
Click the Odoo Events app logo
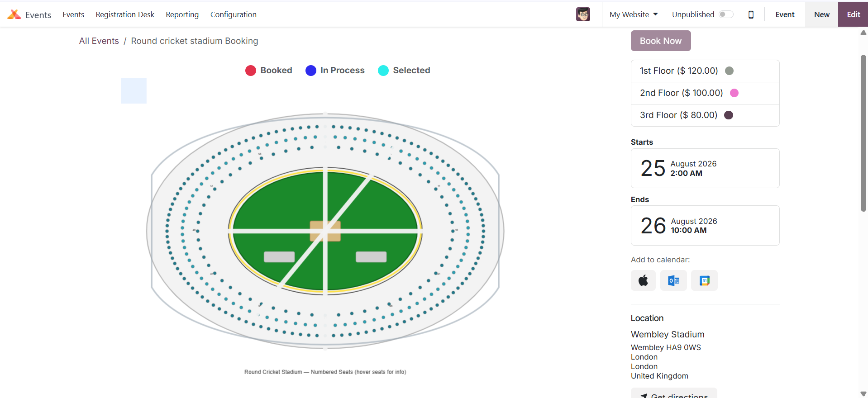tap(14, 14)
